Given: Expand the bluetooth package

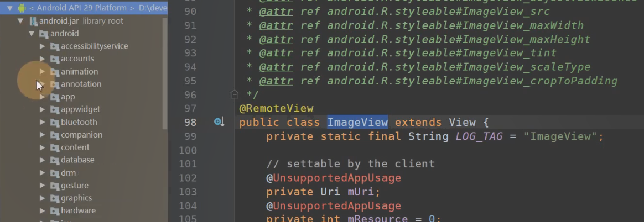Looking at the screenshot, I should tap(42, 122).
